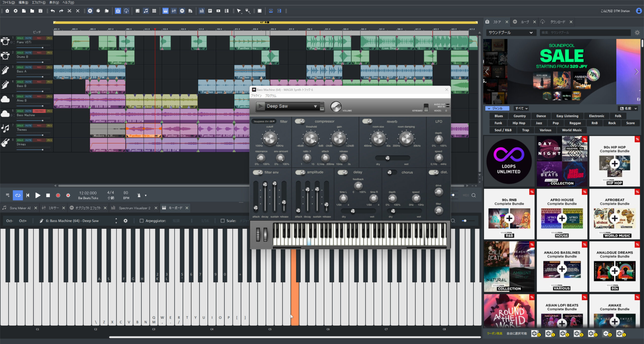Switch to the Spectrum Visualizer 2 tab

pyautogui.click(x=134, y=208)
